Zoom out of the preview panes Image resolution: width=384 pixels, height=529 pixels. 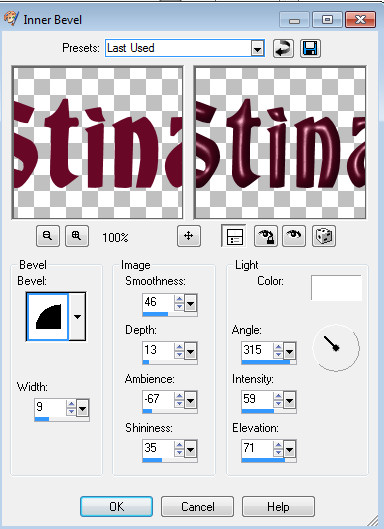48,236
